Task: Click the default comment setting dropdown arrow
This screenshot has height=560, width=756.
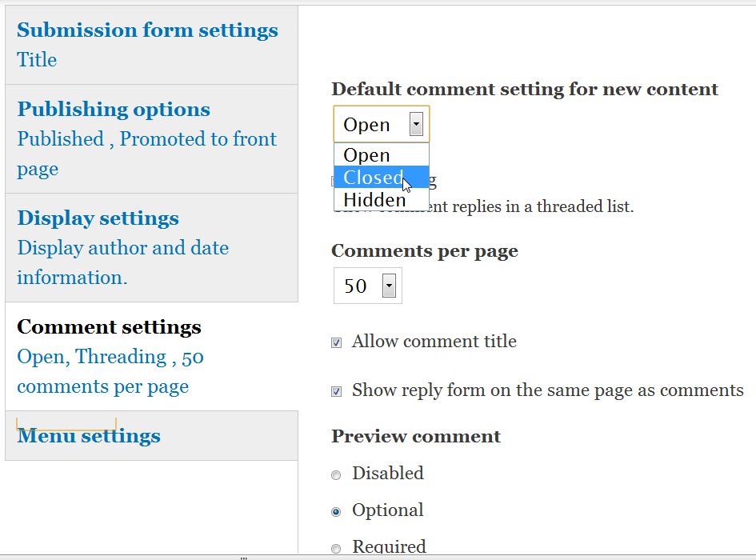Action: [415, 124]
